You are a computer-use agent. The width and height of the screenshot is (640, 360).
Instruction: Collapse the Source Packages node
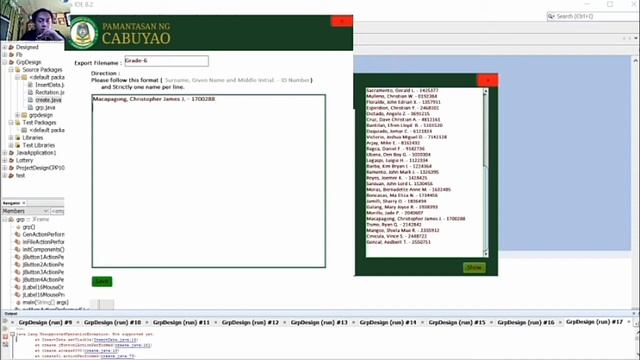(x=11, y=70)
